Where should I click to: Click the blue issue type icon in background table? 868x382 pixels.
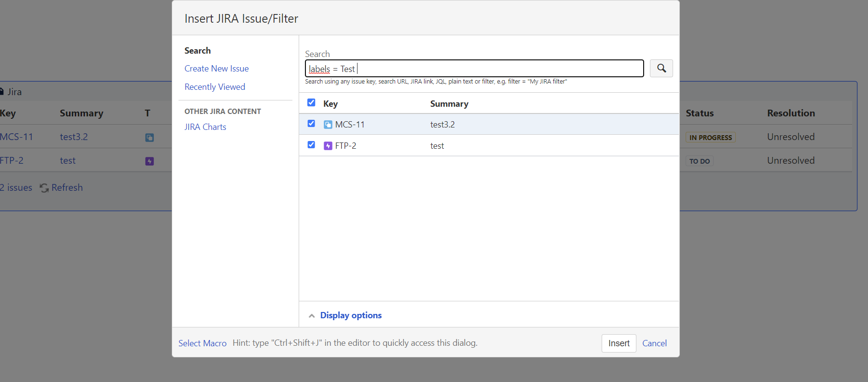coord(150,138)
